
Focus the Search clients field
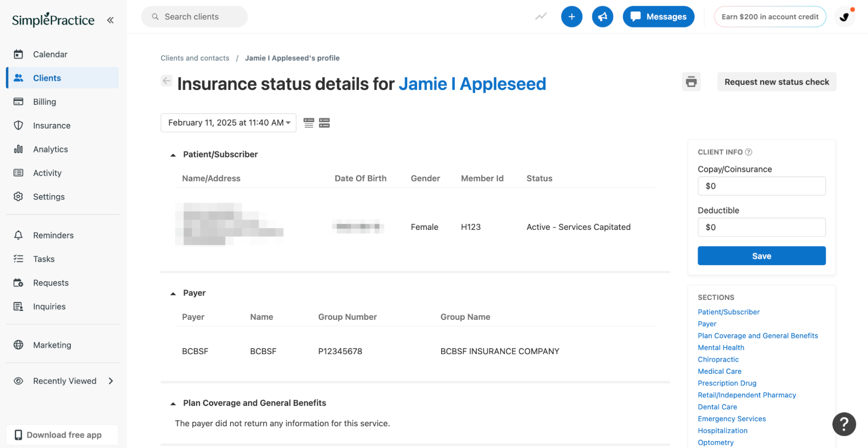(x=194, y=17)
